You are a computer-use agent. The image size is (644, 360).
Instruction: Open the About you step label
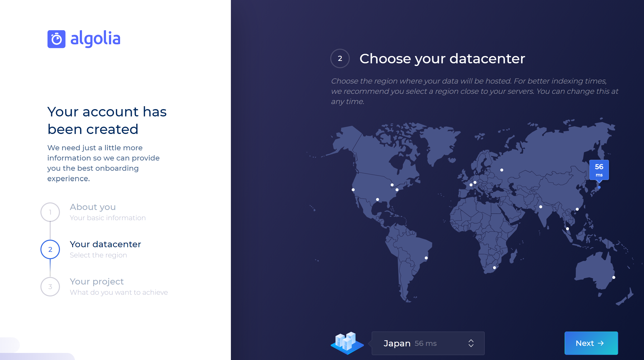click(x=93, y=207)
